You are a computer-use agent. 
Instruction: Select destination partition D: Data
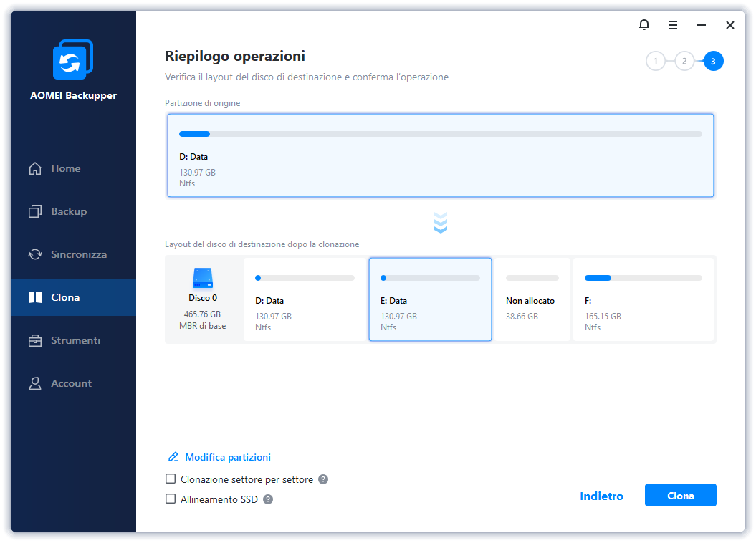pyautogui.click(x=305, y=299)
